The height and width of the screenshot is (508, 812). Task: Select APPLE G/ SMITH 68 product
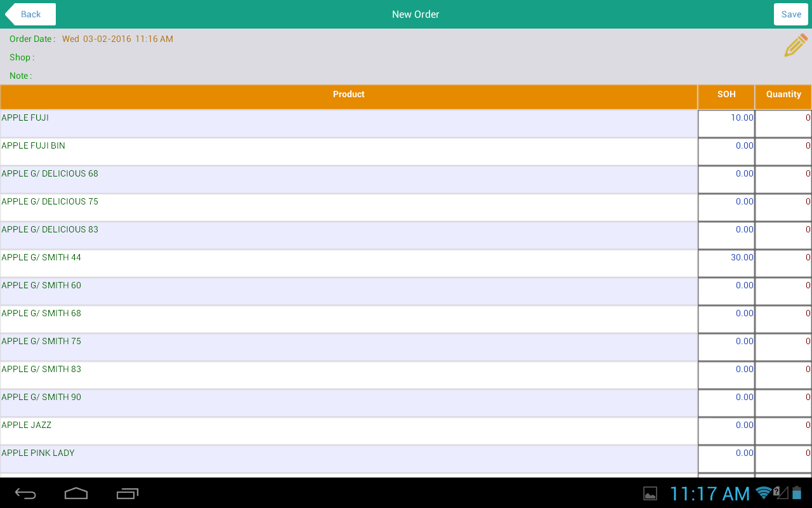coord(349,319)
